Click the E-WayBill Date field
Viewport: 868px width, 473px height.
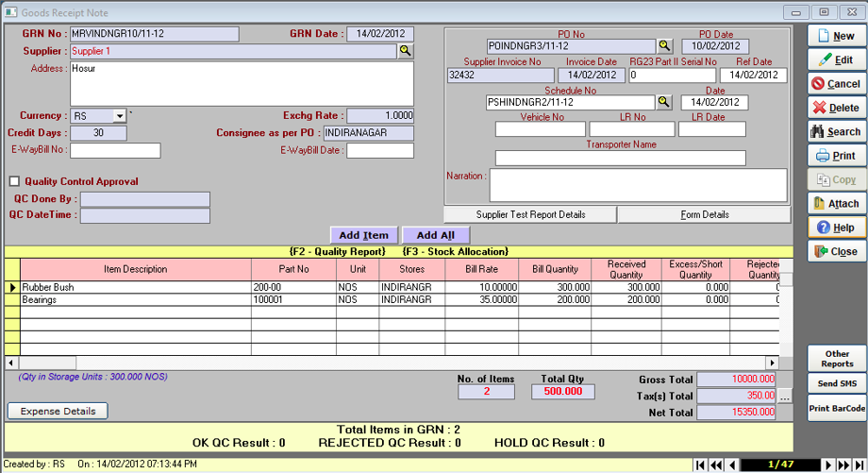point(380,150)
